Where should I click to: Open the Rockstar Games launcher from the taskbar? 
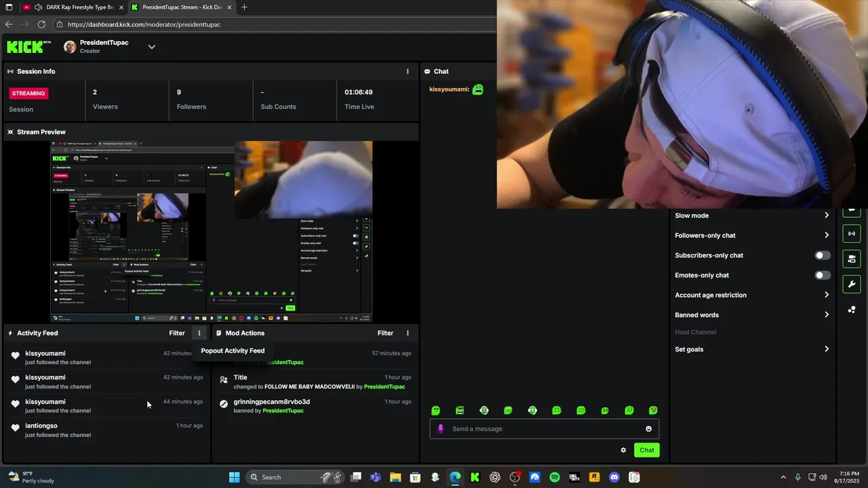click(x=595, y=477)
